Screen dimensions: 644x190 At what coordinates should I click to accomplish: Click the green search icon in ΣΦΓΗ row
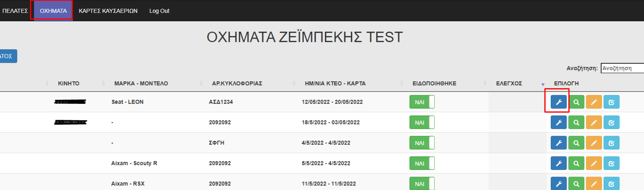(576, 143)
